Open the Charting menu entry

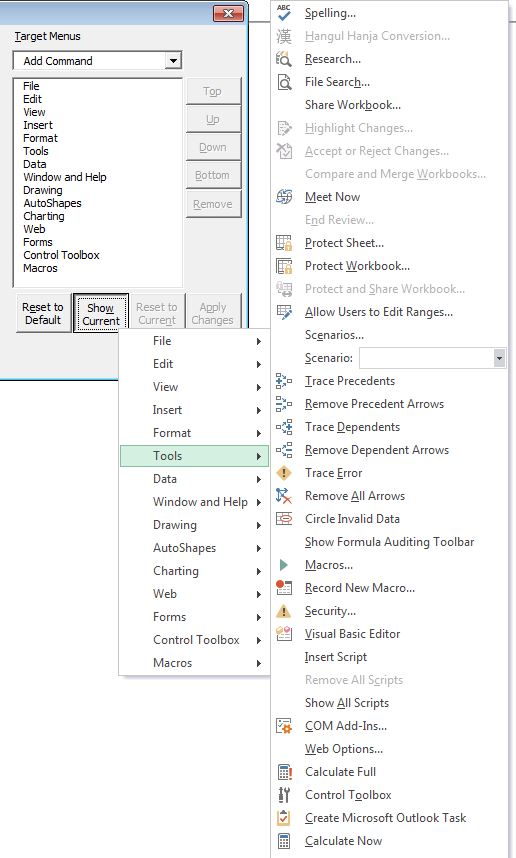tap(194, 571)
